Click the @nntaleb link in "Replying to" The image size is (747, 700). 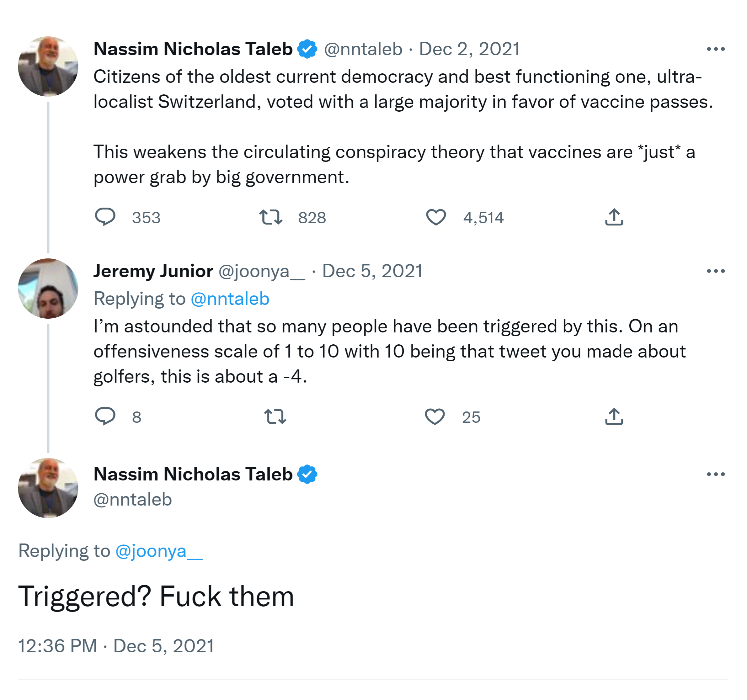(230, 299)
